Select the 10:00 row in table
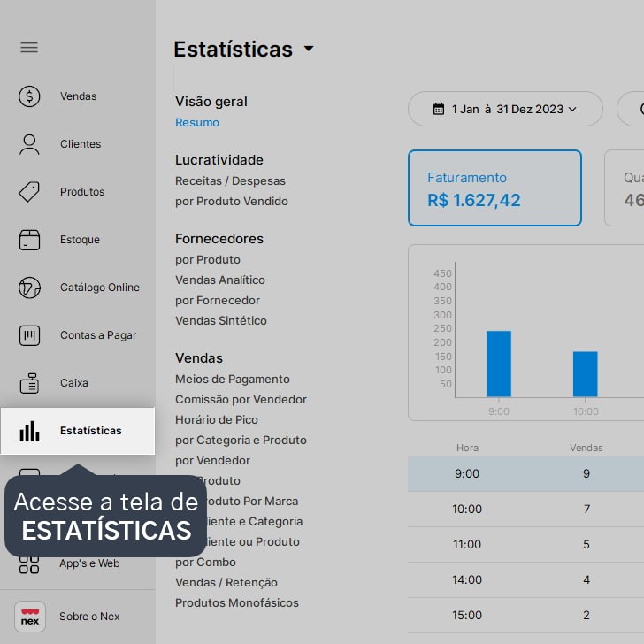The image size is (644, 644). (x=525, y=510)
